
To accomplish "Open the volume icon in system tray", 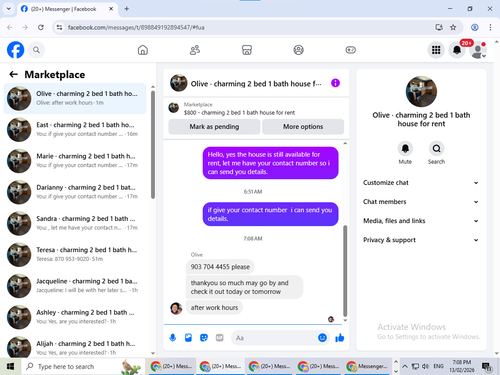I will point(425,366).
